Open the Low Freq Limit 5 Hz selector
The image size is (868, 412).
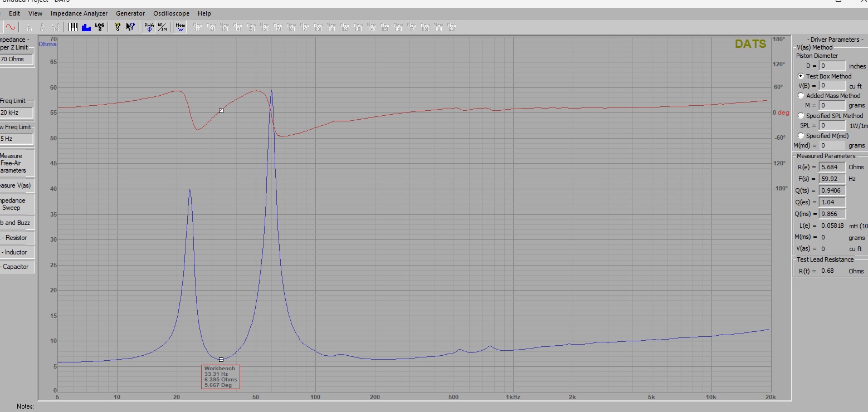[x=16, y=139]
